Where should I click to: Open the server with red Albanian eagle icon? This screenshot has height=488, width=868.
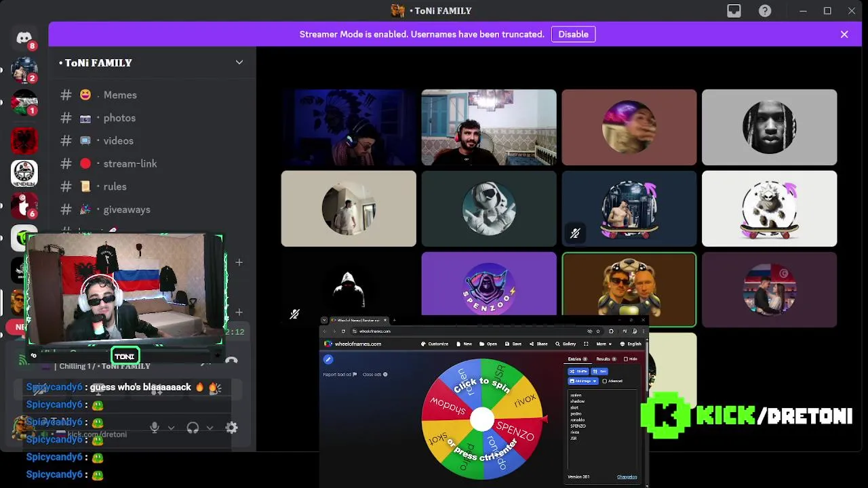[24, 140]
